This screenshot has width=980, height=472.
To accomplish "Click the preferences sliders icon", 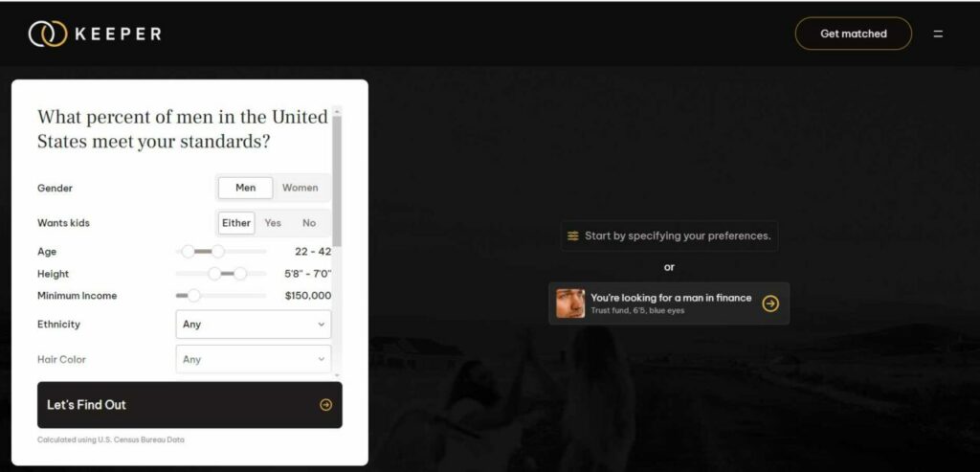I will pos(572,236).
